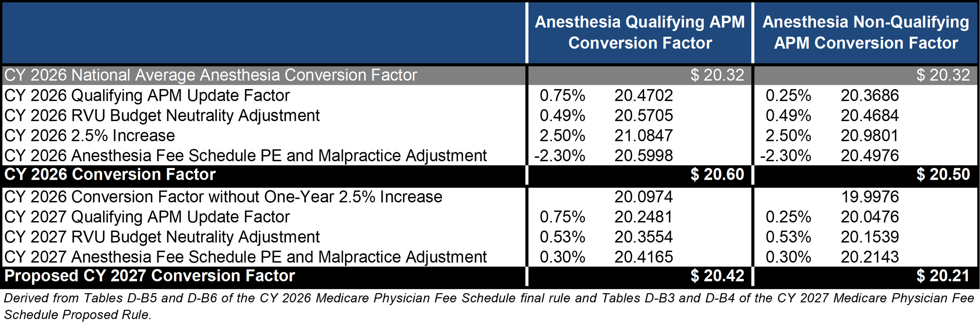Select the CY 2026 RVU Budget Neutrality Adjustment label
The height and width of the screenshot is (325, 980).
pos(162,116)
